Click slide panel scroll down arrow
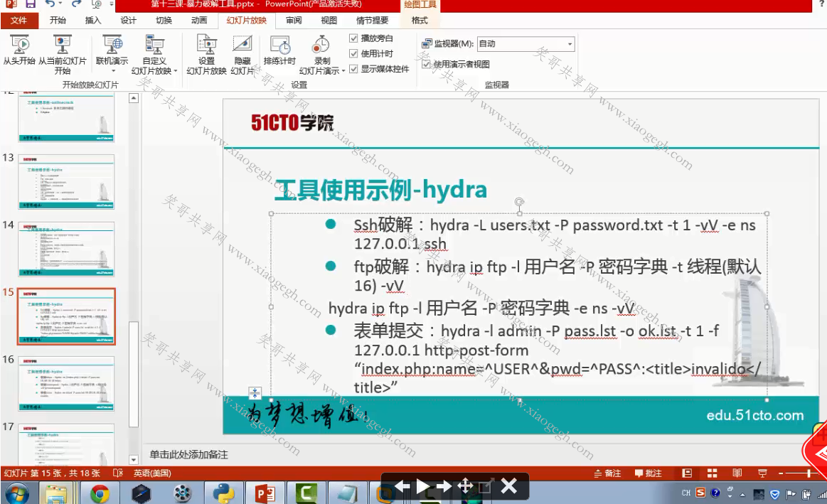The image size is (827, 504). (134, 460)
